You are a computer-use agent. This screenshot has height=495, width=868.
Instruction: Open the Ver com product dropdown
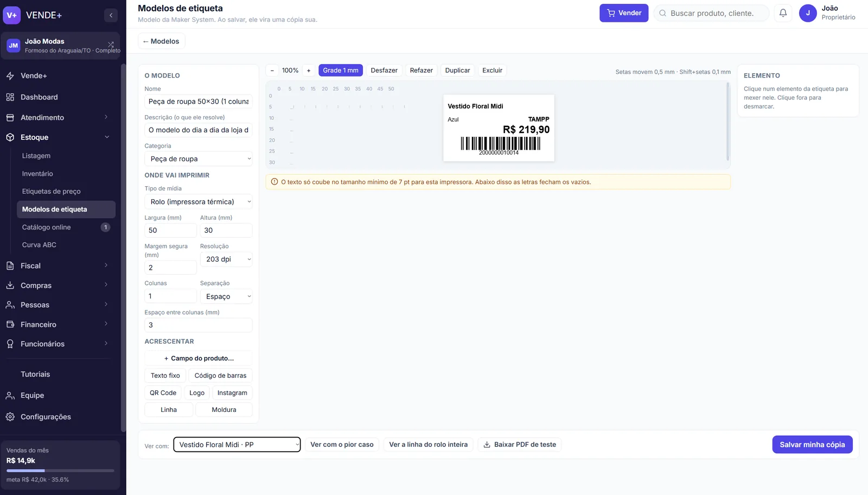237,445
